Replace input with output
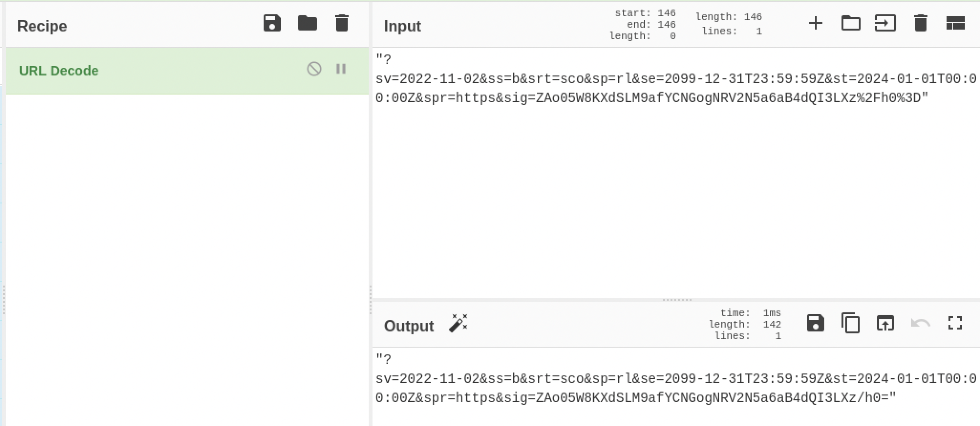This screenshot has width=980, height=426. pyautogui.click(x=885, y=323)
